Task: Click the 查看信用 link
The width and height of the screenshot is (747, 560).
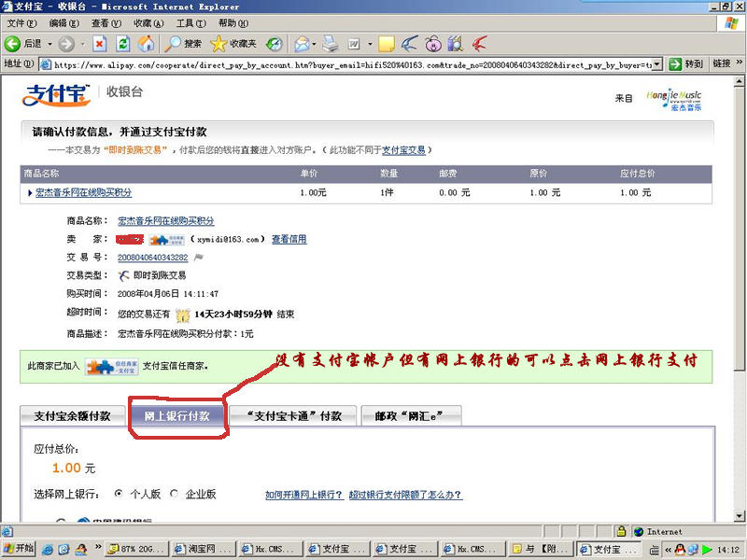Action: (x=289, y=239)
